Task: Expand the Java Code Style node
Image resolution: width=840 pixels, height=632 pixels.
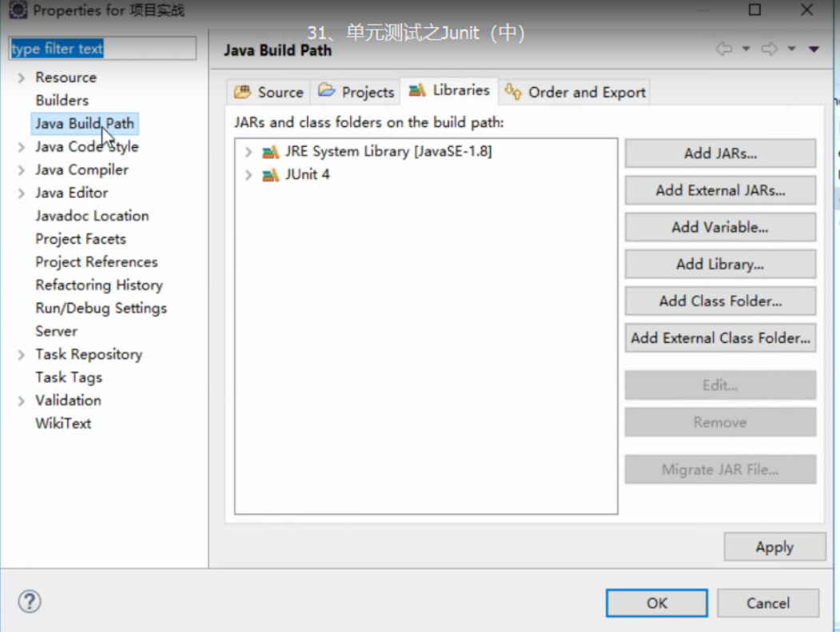Action: 21,147
